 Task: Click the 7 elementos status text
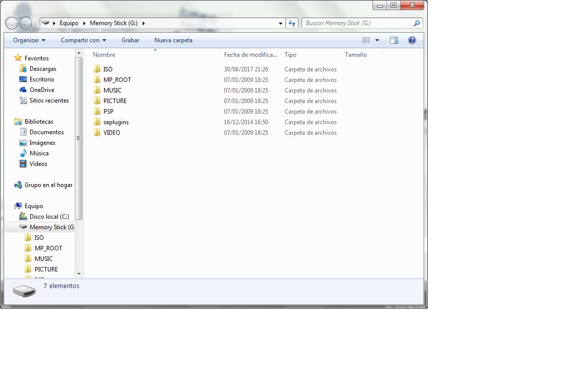click(61, 286)
